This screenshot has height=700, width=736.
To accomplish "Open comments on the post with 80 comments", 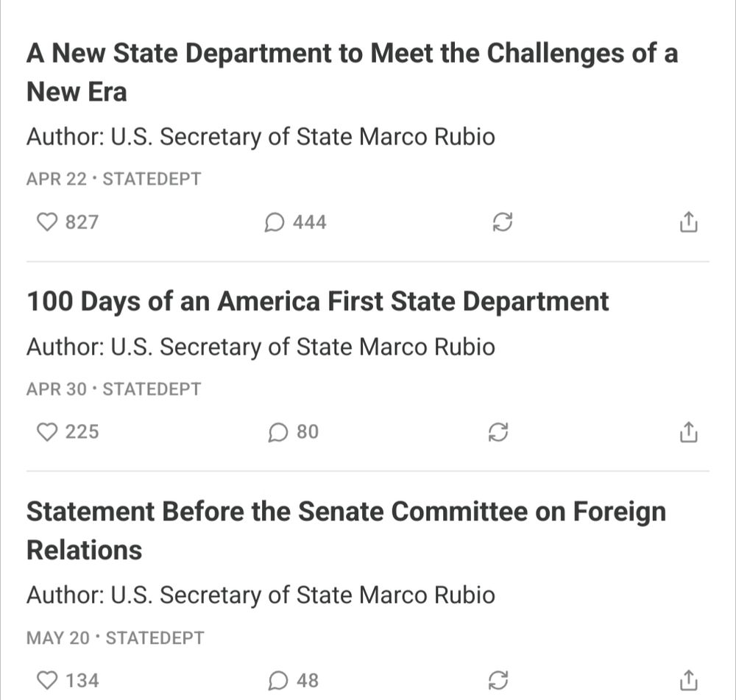I will pos(294,432).
